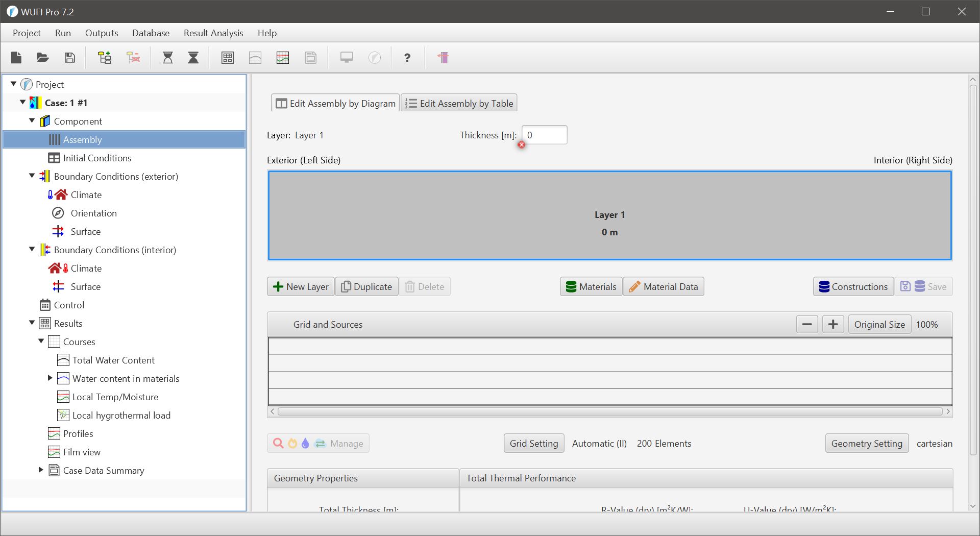
Task: Click the add case tree icon in toolbar
Action: pyautogui.click(x=105, y=58)
